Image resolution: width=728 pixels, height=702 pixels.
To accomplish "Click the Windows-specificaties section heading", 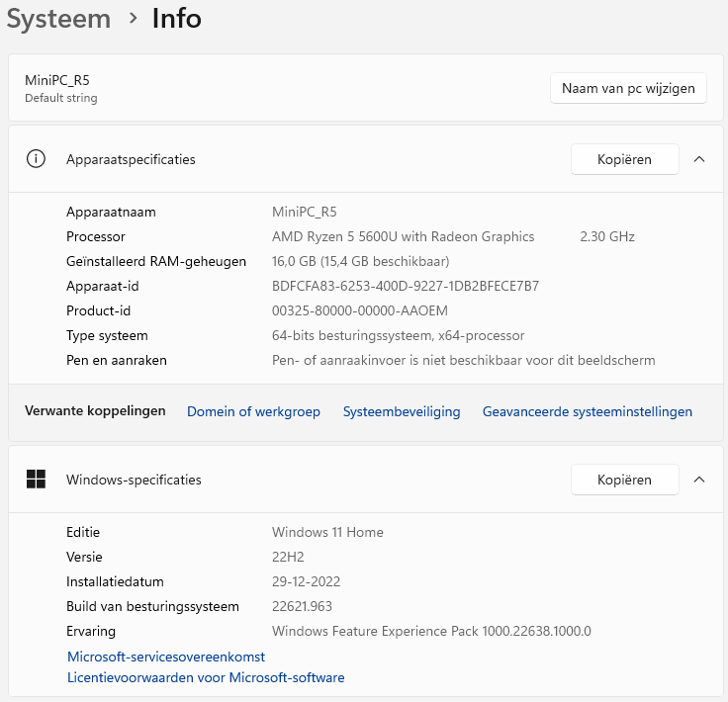I will coord(134,480).
